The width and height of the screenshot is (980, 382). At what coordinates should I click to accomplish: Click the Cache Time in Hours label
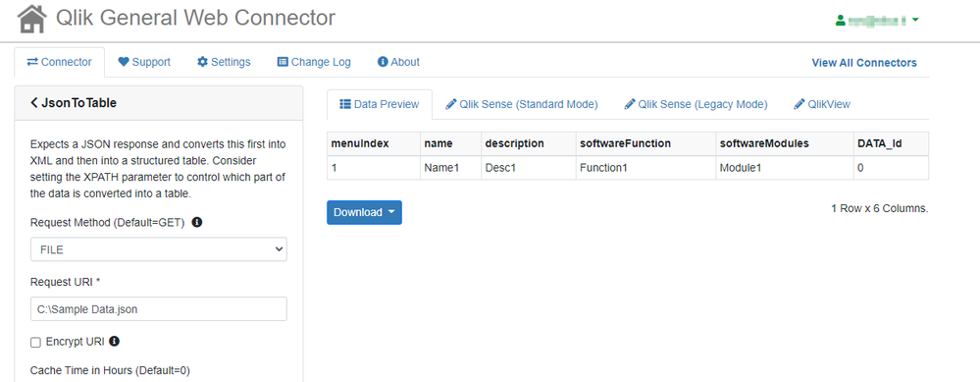coord(110,371)
